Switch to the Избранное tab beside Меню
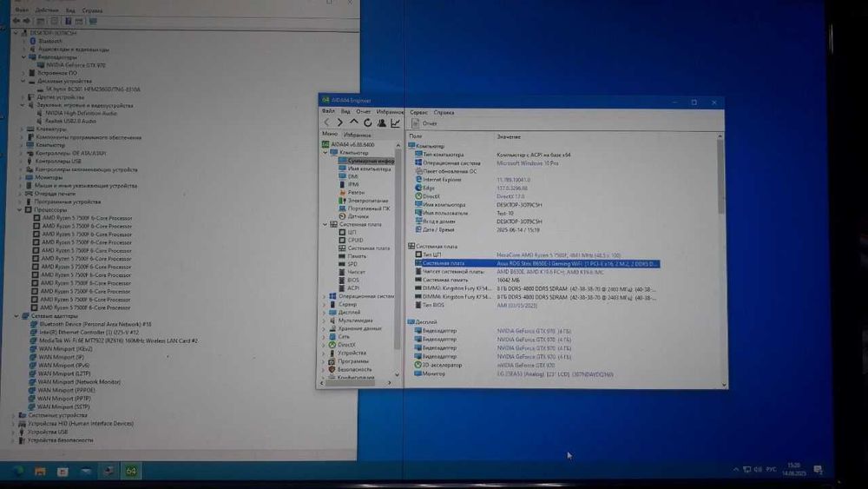The image size is (868, 489). (357, 135)
